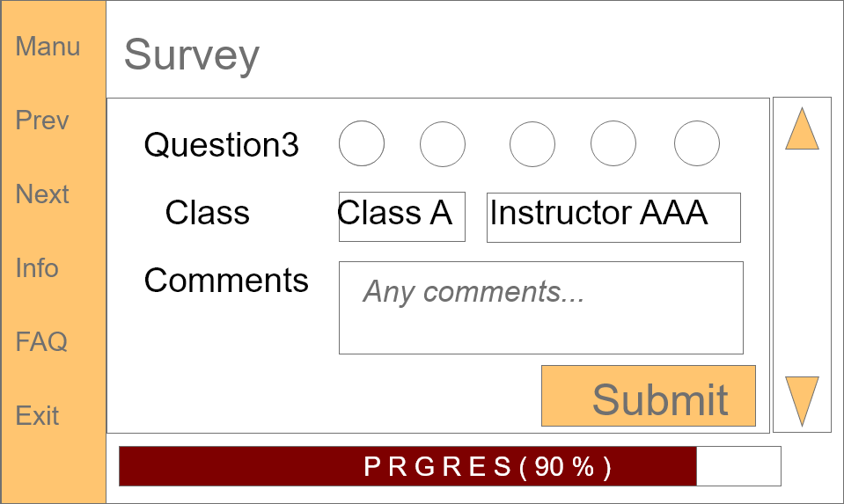The height and width of the screenshot is (504, 844).
Task: Open Info from the sidebar
Action: pos(37,268)
